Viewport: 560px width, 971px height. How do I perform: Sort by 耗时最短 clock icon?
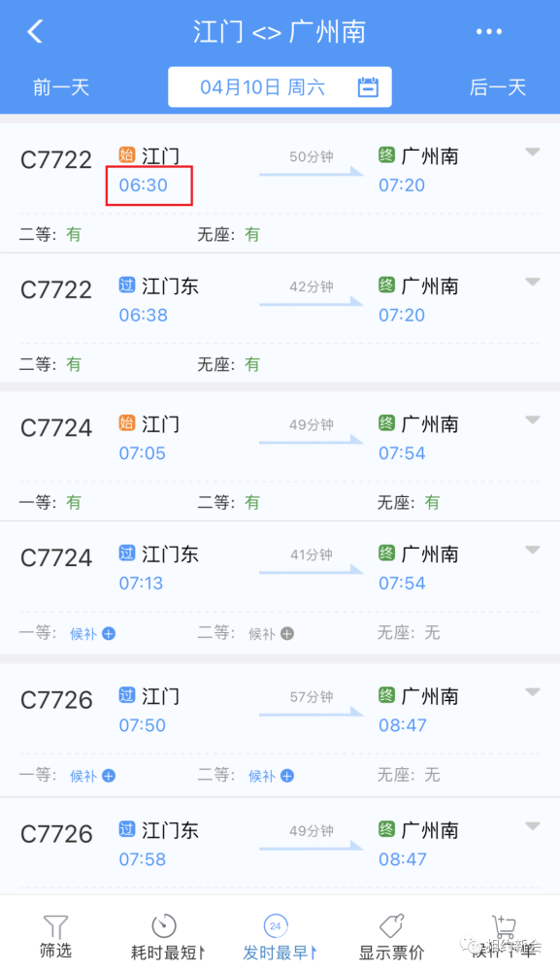pos(164,925)
